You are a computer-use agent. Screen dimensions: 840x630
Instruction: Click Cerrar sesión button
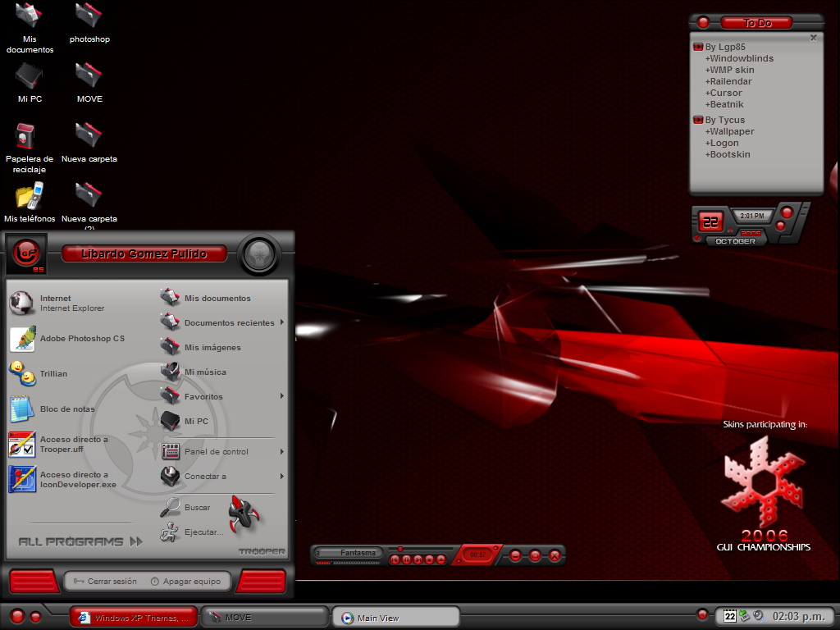(105, 582)
